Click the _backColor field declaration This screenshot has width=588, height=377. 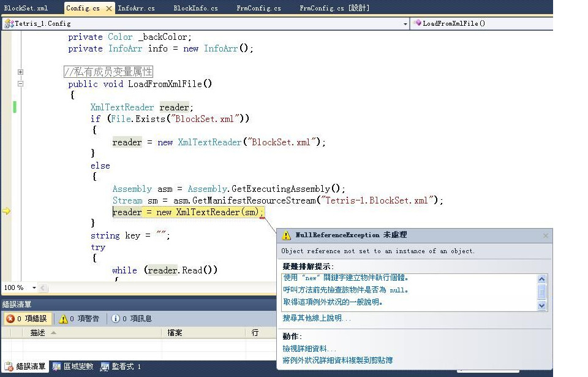[x=130, y=37]
